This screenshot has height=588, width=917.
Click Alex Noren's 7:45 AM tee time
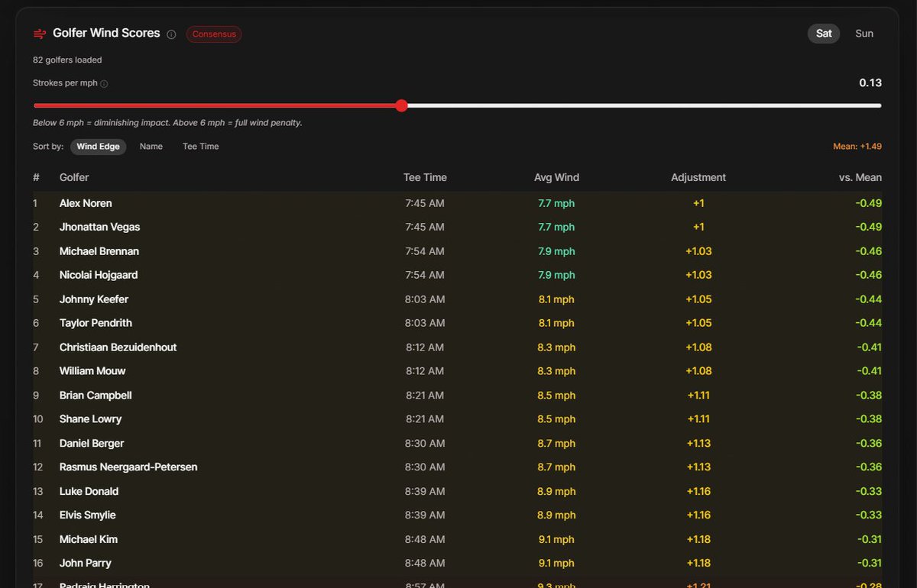tap(425, 204)
